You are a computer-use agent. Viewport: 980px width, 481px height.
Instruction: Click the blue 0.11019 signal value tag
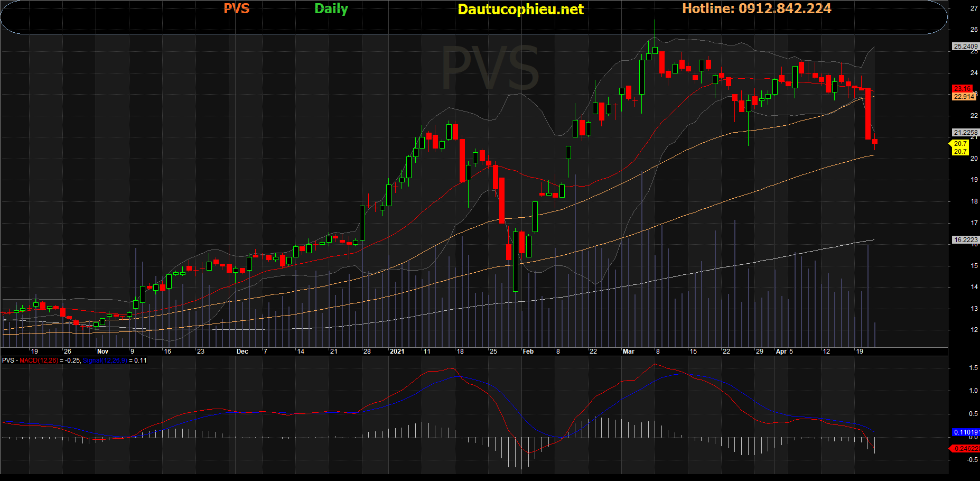click(x=966, y=432)
